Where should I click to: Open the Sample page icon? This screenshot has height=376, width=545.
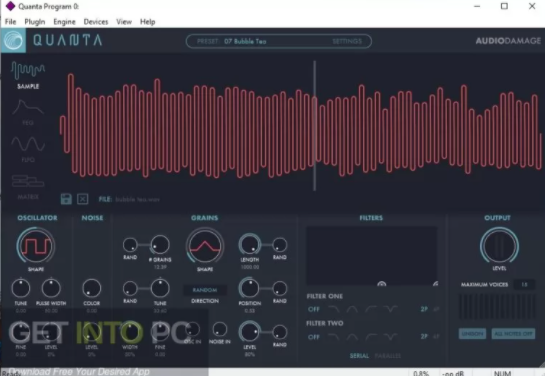pos(28,71)
